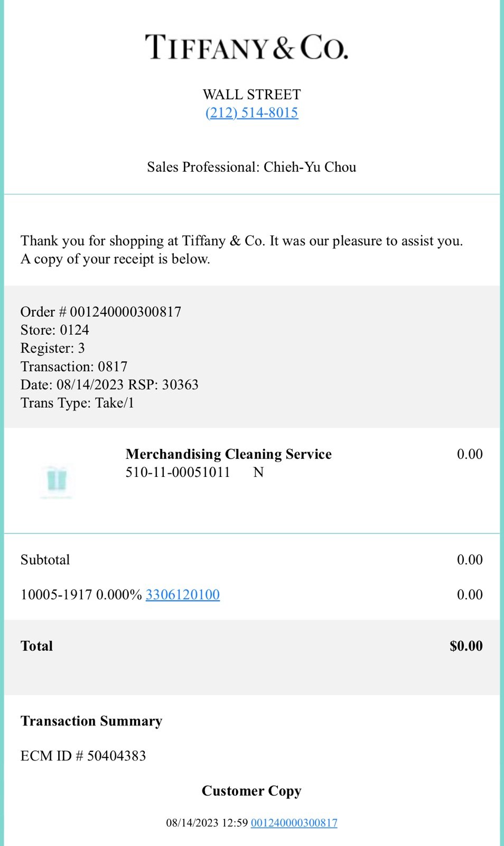Click the Tiffany & Co. logo

point(247,47)
